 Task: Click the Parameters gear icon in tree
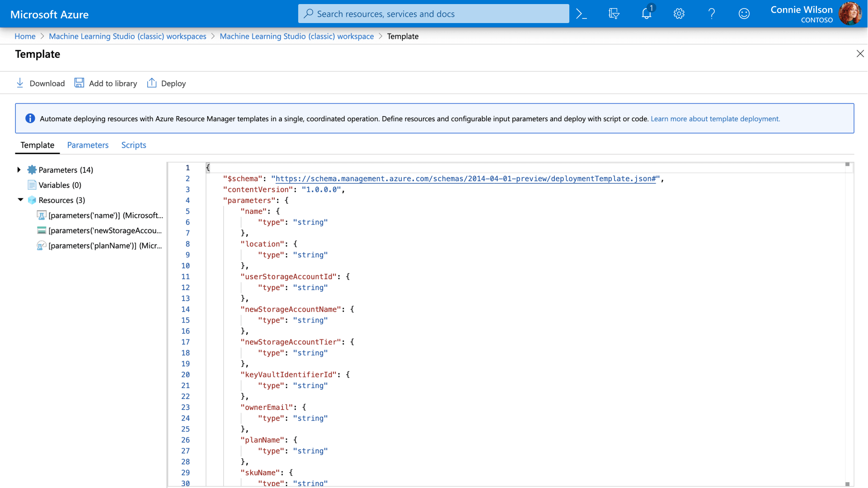[32, 170]
